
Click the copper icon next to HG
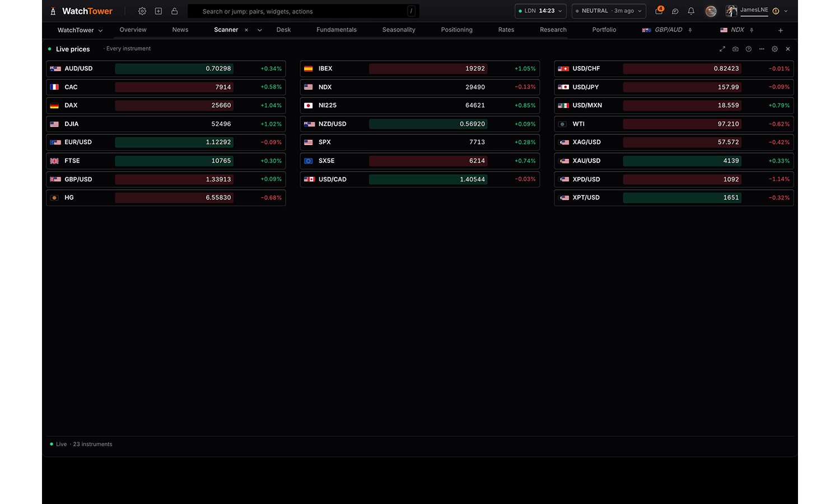pyautogui.click(x=54, y=198)
